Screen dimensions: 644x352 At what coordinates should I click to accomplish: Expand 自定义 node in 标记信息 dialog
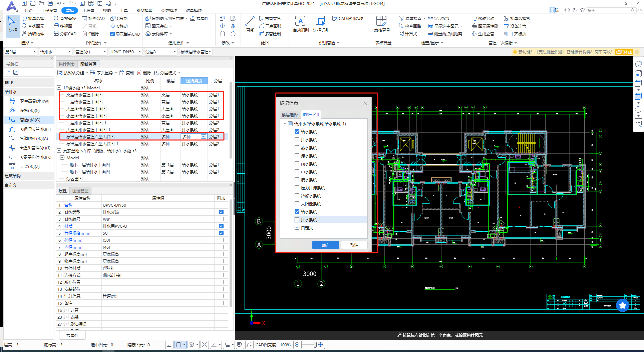point(297,228)
